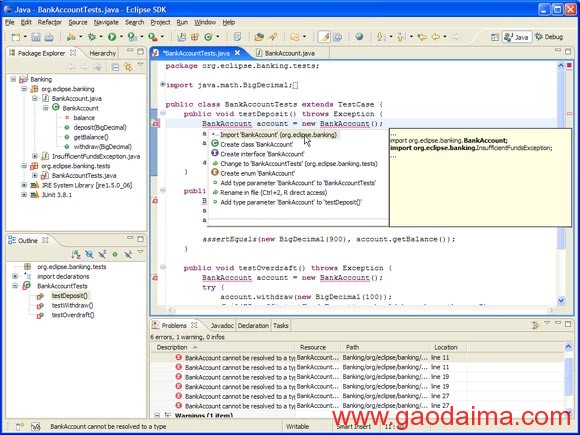Screen dimensions: 580x435
Task: Click the error marker beside testDeposit line
Action: click(156, 124)
